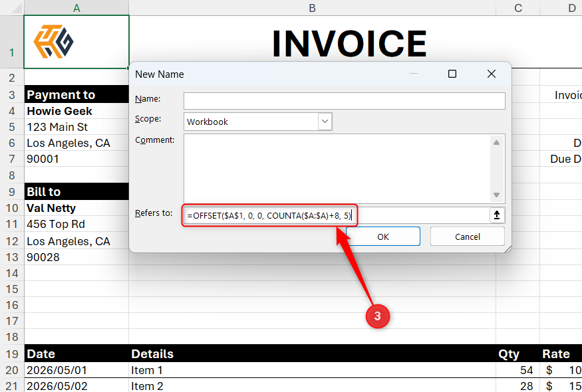Click the 'Date' header cell
Image resolution: width=582 pixels, height=392 pixels.
pos(76,354)
